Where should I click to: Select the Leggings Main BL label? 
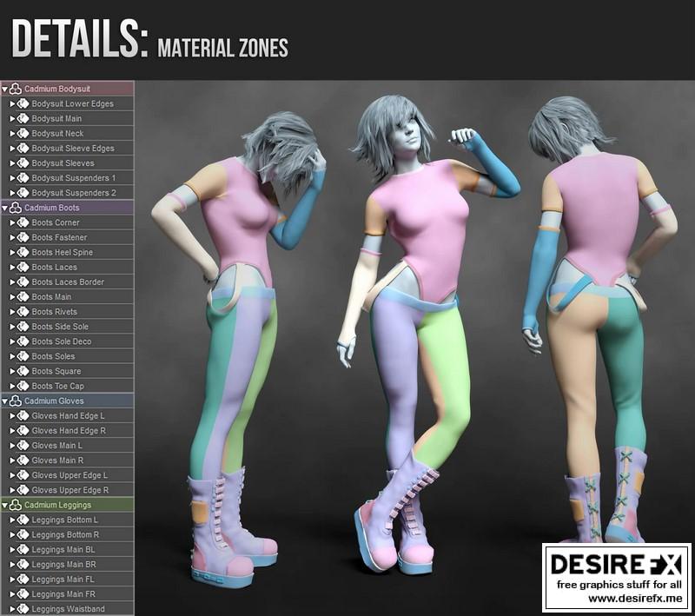click(63, 550)
